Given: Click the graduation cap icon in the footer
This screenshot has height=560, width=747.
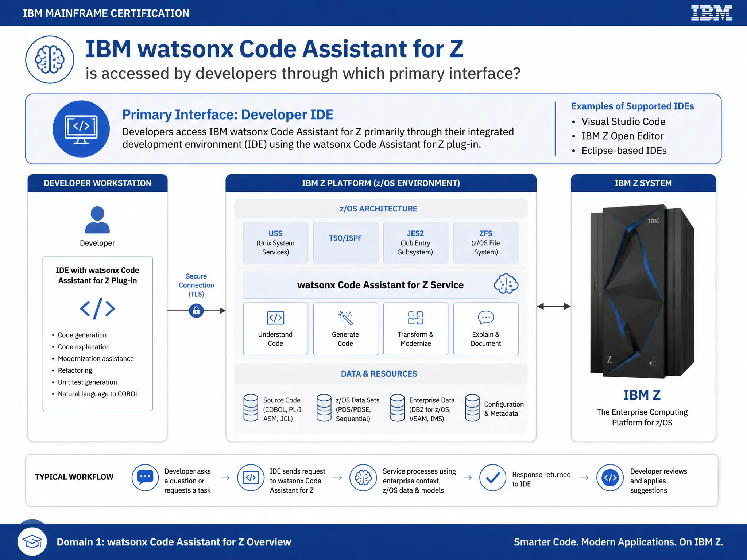Looking at the screenshot, I should tap(32, 541).
